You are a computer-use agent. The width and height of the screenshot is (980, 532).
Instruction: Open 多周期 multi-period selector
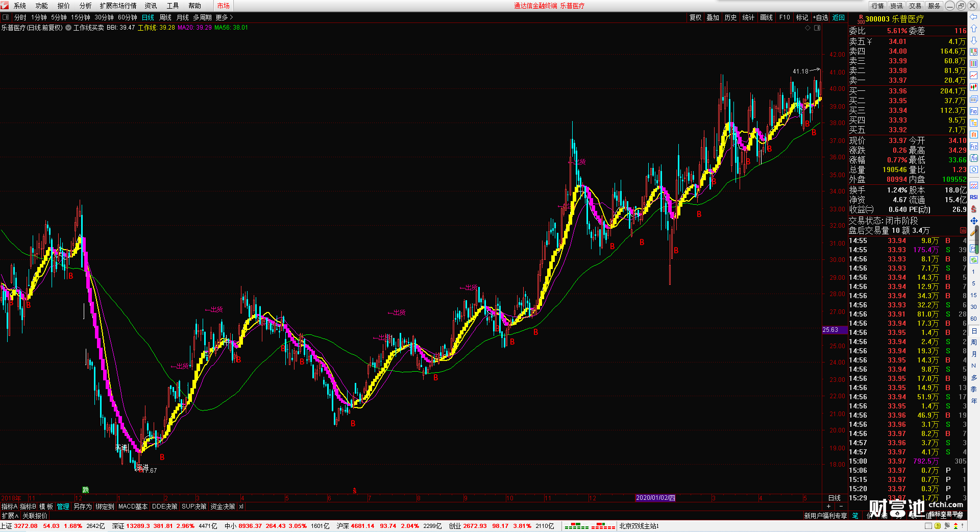click(202, 17)
